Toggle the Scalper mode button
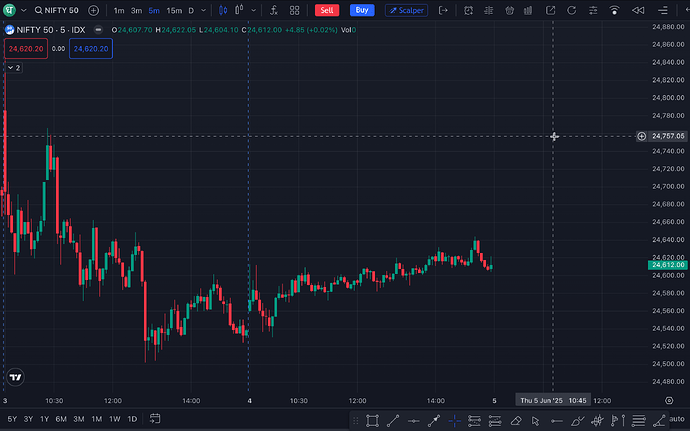The height and width of the screenshot is (431, 690). point(406,10)
